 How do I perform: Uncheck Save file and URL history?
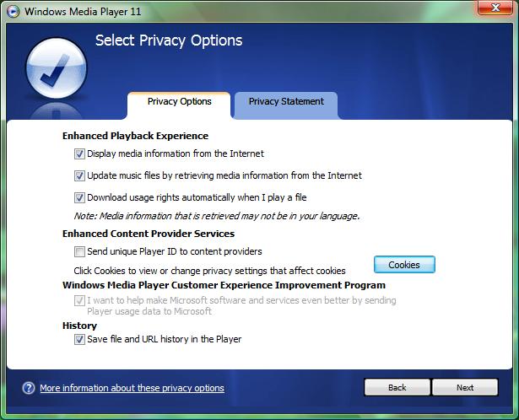[x=79, y=339]
